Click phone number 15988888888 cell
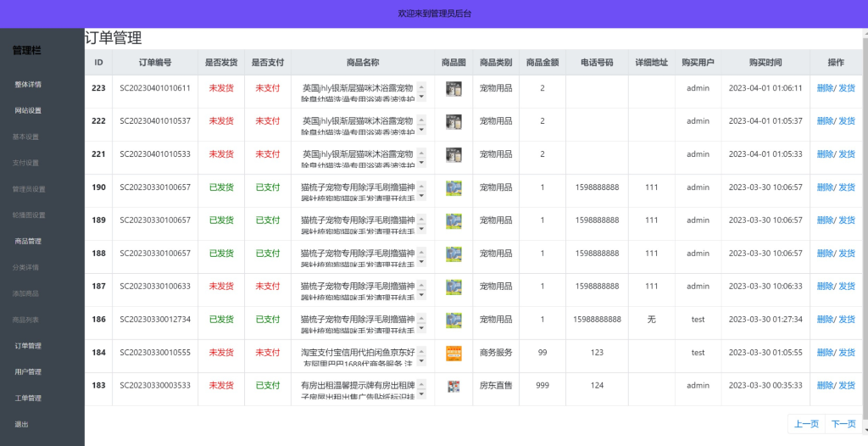 (x=597, y=319)
